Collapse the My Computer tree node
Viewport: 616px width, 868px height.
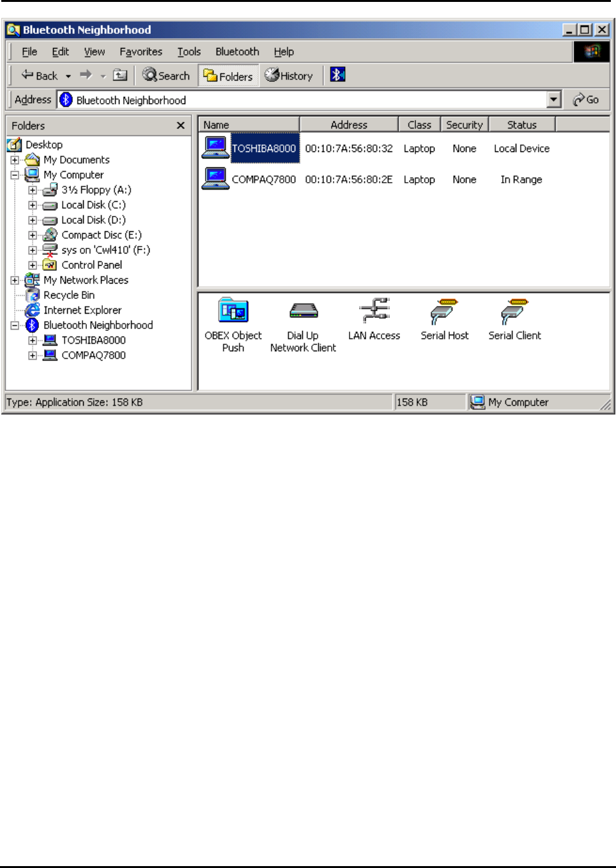coord(15,174)
